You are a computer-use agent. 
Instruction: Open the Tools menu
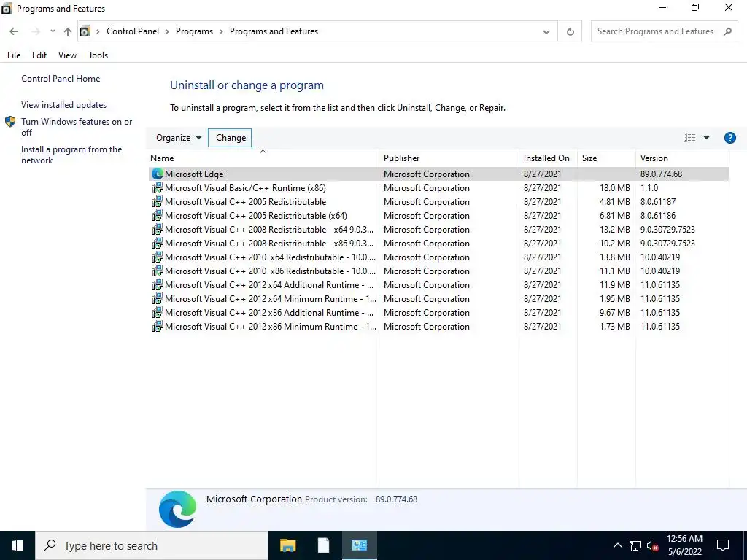(x=98, y=55)
